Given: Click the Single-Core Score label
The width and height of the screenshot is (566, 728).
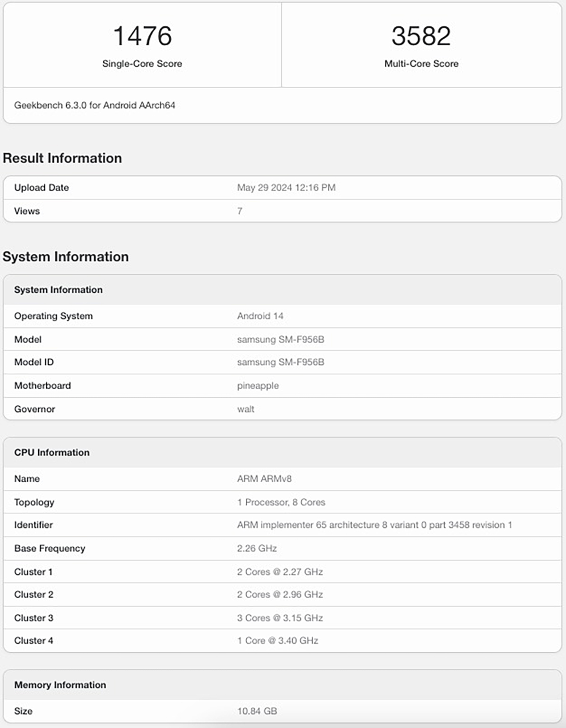Looking at the screenshot, I should coord(142,64).
